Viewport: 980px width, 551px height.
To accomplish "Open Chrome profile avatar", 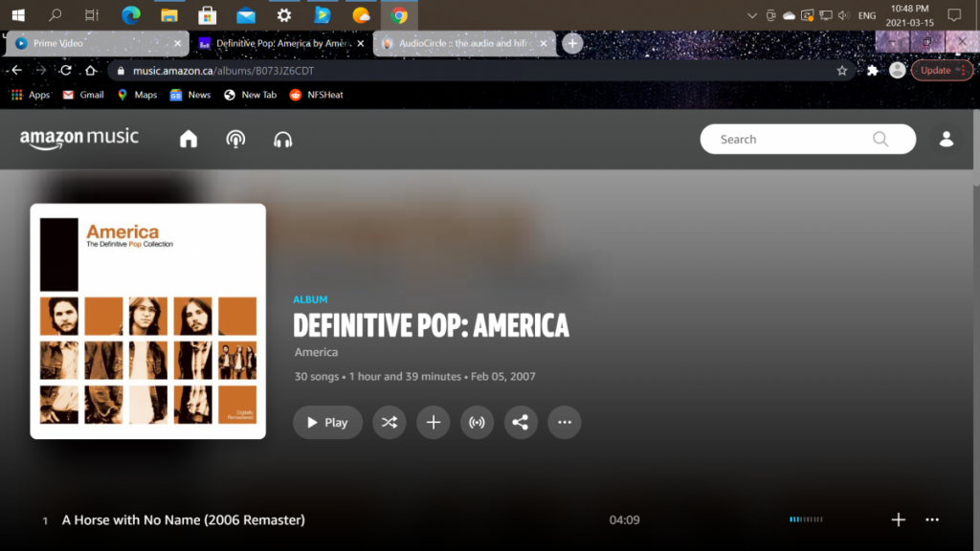I will [898, 70].
